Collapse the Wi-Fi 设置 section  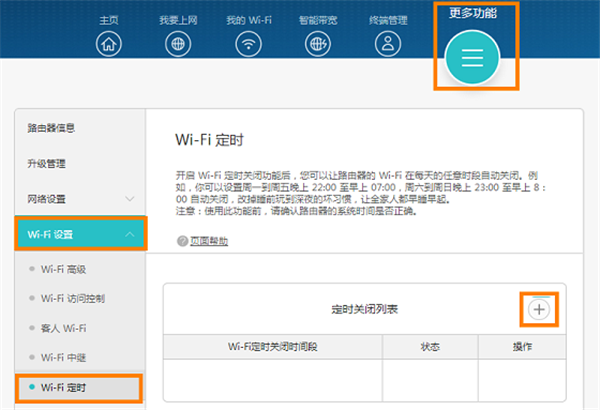tap(130, 234)
